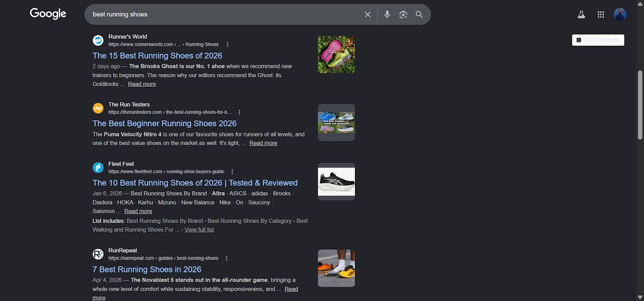Open more options for Runner's World result
The image size is (644, 301).
(x=228, y=44)
